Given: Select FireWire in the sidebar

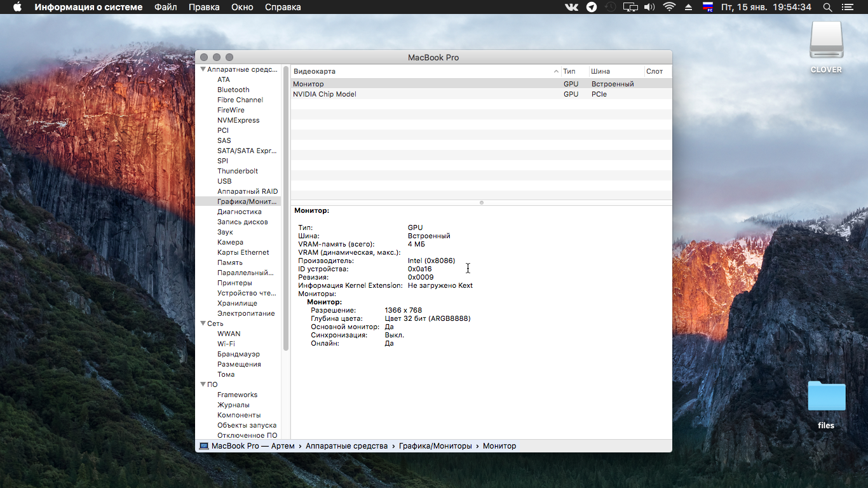Looking at the screenshot, I should coord(231,110).
